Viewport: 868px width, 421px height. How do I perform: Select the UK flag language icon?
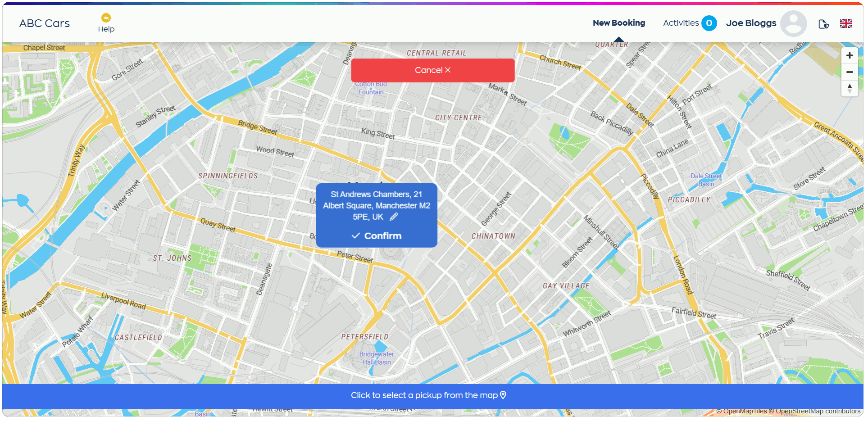pos(846,23)
